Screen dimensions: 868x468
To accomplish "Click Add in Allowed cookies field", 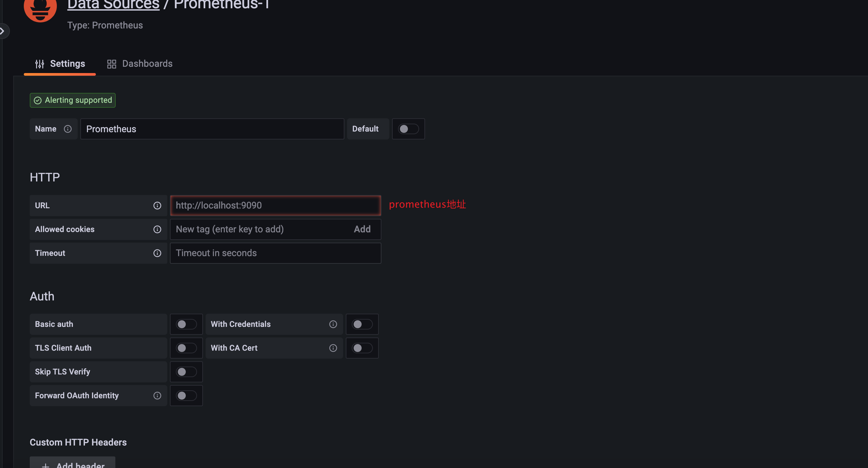I will click(362, 229).
